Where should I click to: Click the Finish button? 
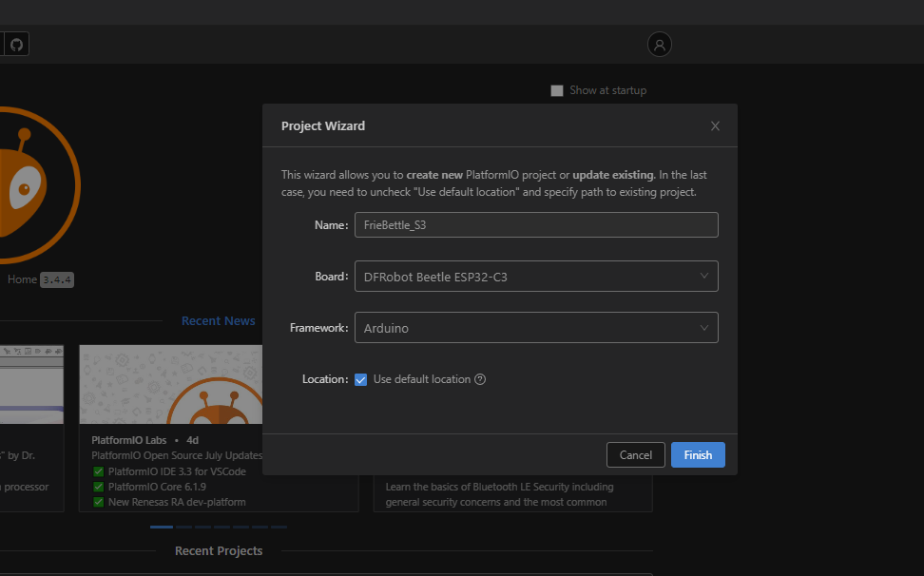[698, 454]
